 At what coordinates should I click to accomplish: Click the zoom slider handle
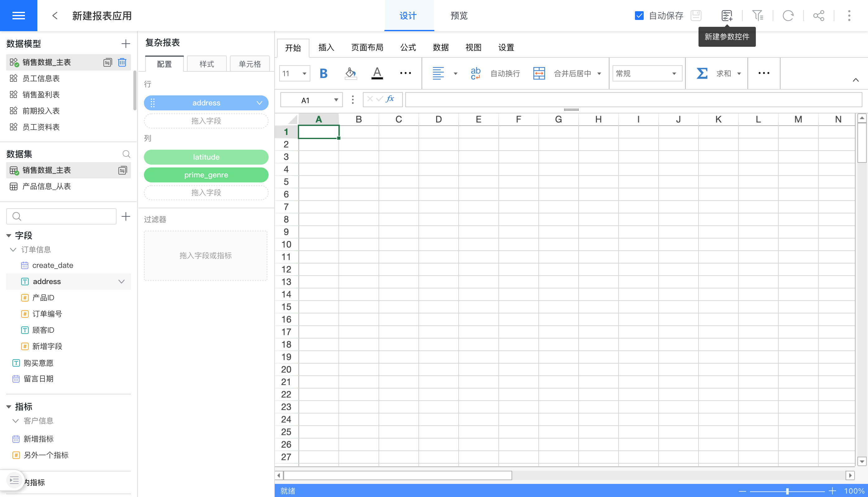tap(787, 491)
